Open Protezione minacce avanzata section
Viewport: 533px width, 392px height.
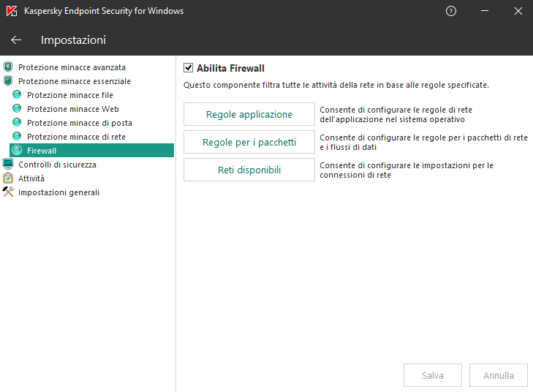pos(72,67)
